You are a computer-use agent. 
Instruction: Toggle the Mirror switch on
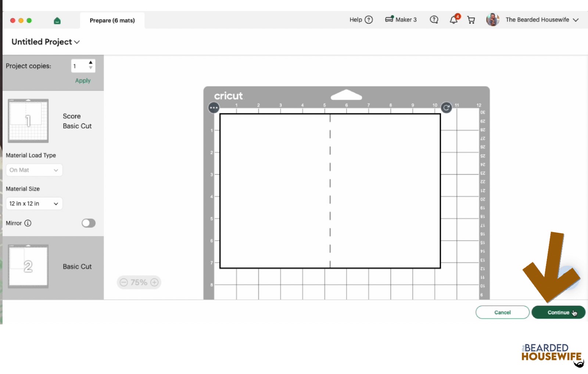pyautogui.click(x=89, y=223)
